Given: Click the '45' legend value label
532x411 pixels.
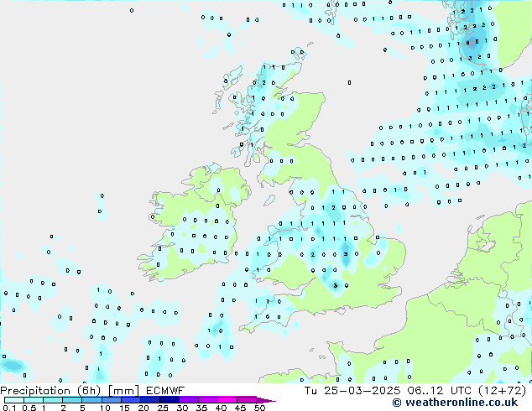Looking at the screenshot, I should [x=240, y=408].
